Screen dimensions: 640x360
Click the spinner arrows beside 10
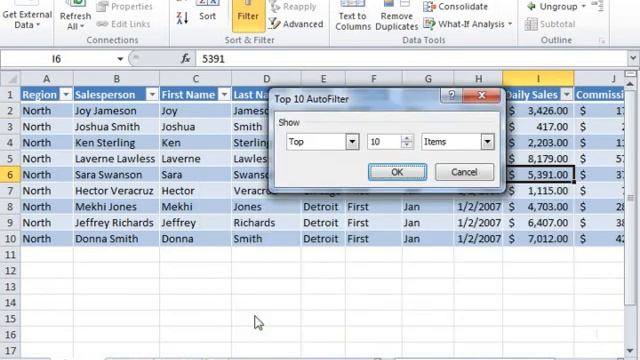coord(407,142)
